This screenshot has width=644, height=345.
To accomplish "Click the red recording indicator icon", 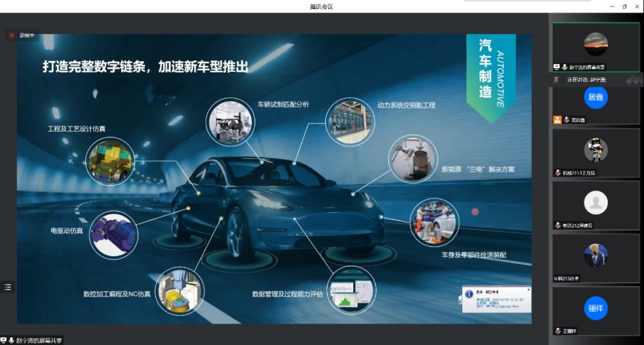I will [x=11, y=35].
